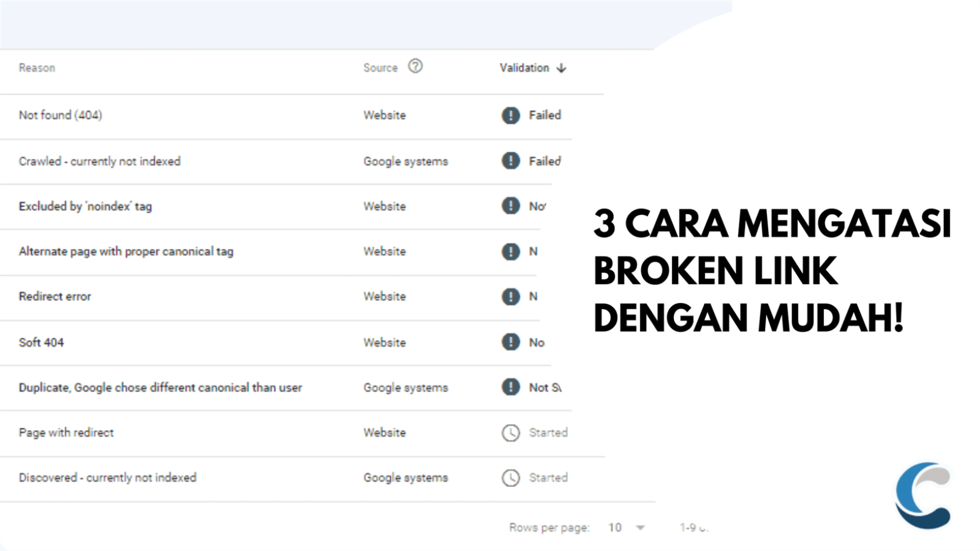Viewport: 980px width, 551px height.
Task: Click the alert icon in the Redirect error row
Action: pos(510,296)
